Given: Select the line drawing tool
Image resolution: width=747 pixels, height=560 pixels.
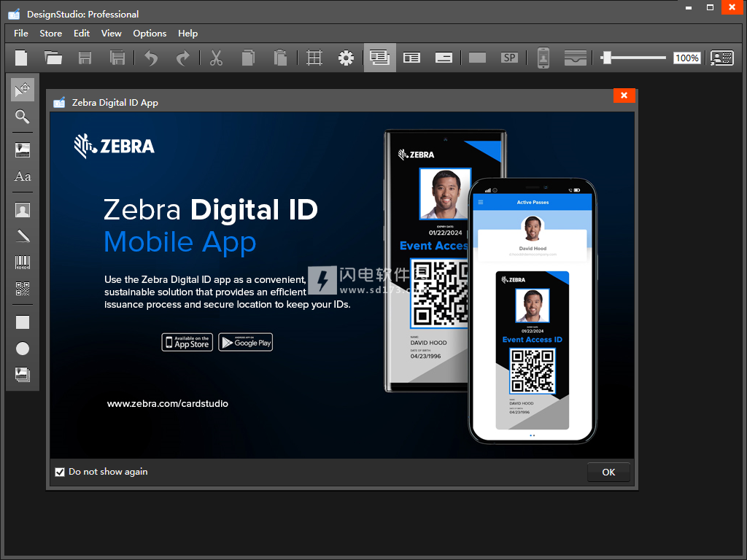Looking at the screenshot, I should click(23, 236).
